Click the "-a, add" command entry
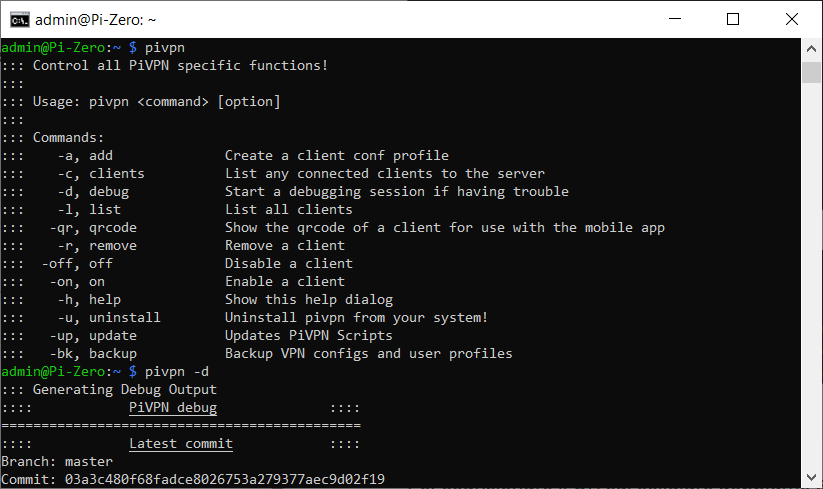 (x=89, y=155)
